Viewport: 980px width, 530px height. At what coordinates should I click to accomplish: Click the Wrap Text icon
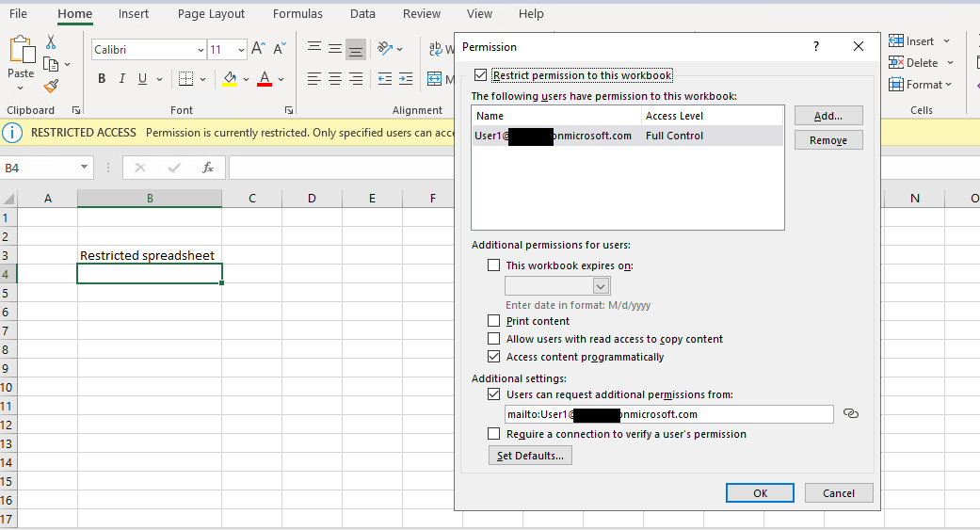click(436, 49)
